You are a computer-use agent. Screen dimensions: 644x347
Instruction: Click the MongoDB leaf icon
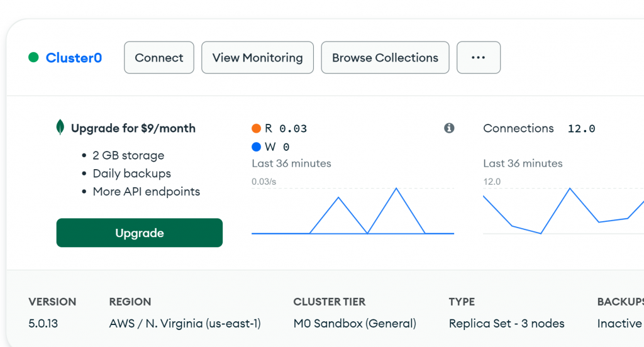pyautogui.click(x=60, y=128)
